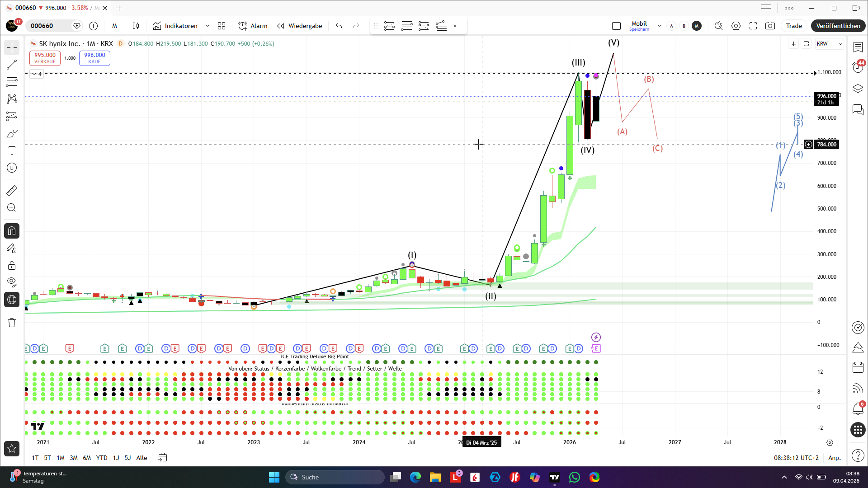The height and width of the screenshot is (488, 868).
Task: Click the Veröffentlichen button
Action: 838,26
